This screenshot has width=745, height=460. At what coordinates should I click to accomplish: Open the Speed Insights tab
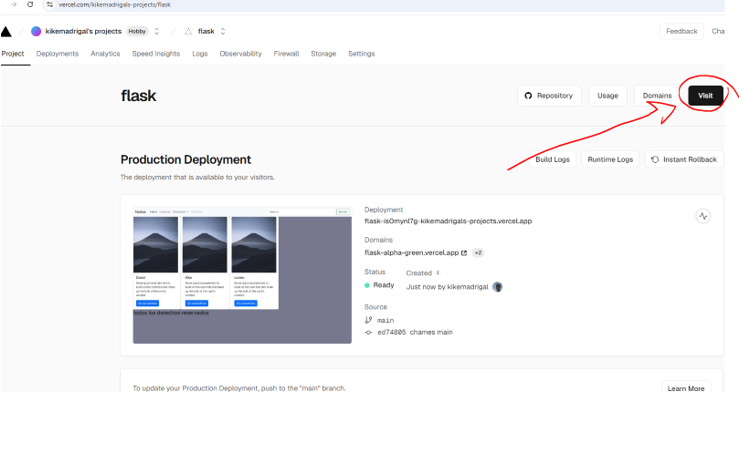coord(156,54)
